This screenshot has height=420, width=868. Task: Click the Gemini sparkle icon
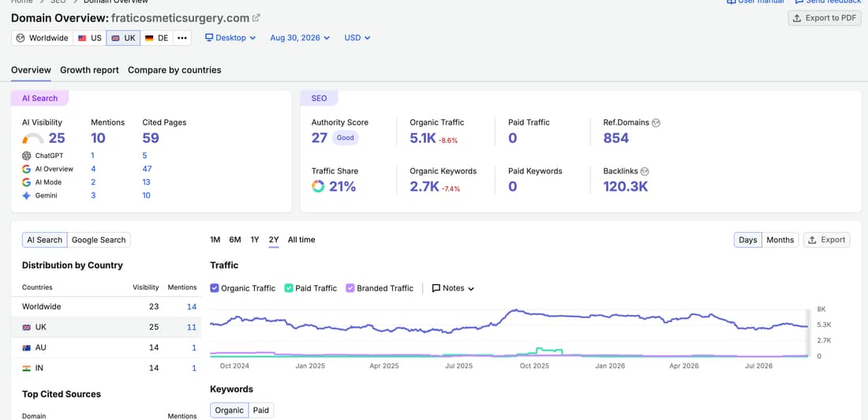[26, 196]
